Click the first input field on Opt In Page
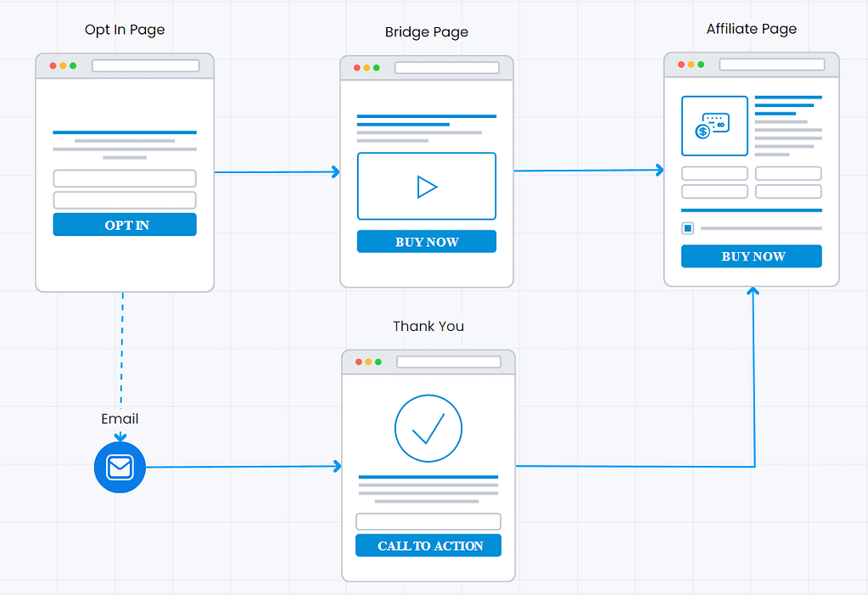 coord(125,178)
